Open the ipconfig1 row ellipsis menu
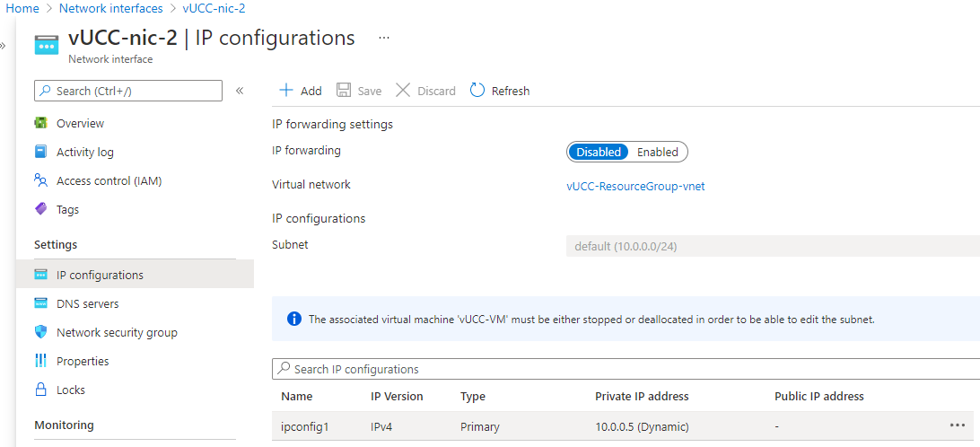The image size is (980, 447). click(957, 425)
